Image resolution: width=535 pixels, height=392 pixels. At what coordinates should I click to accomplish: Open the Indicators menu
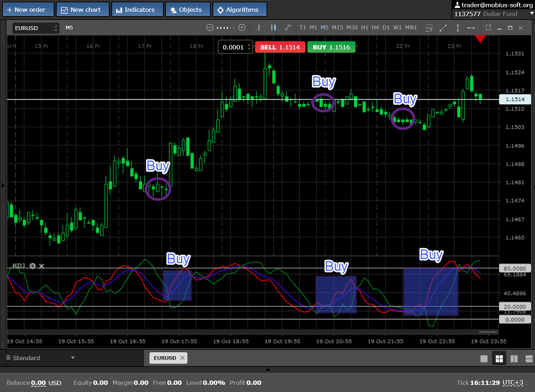(138, 10)
